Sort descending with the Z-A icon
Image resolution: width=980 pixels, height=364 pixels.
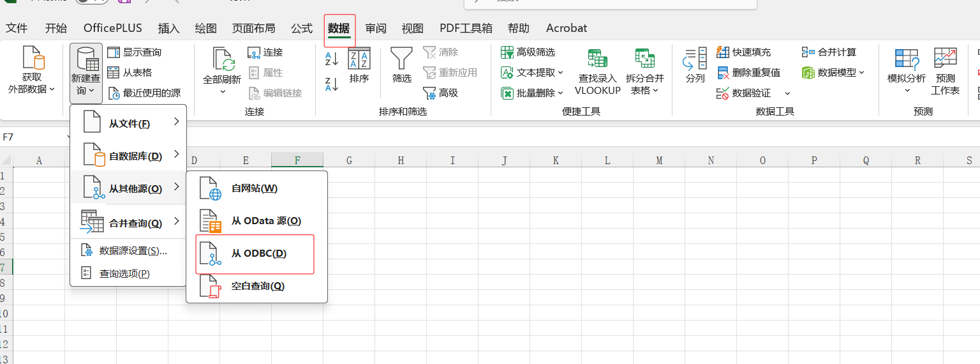point(332,84)
